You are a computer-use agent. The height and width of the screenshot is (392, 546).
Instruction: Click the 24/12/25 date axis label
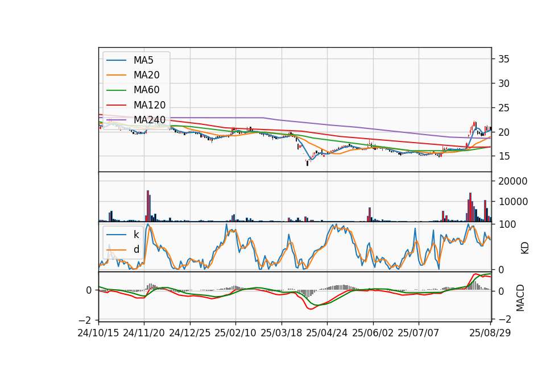[190, 333]
